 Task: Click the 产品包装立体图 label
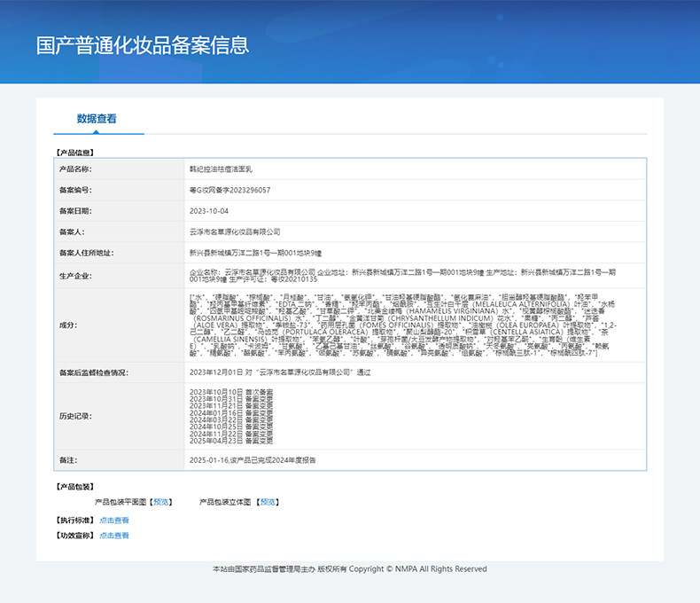(x=225, y=502)
